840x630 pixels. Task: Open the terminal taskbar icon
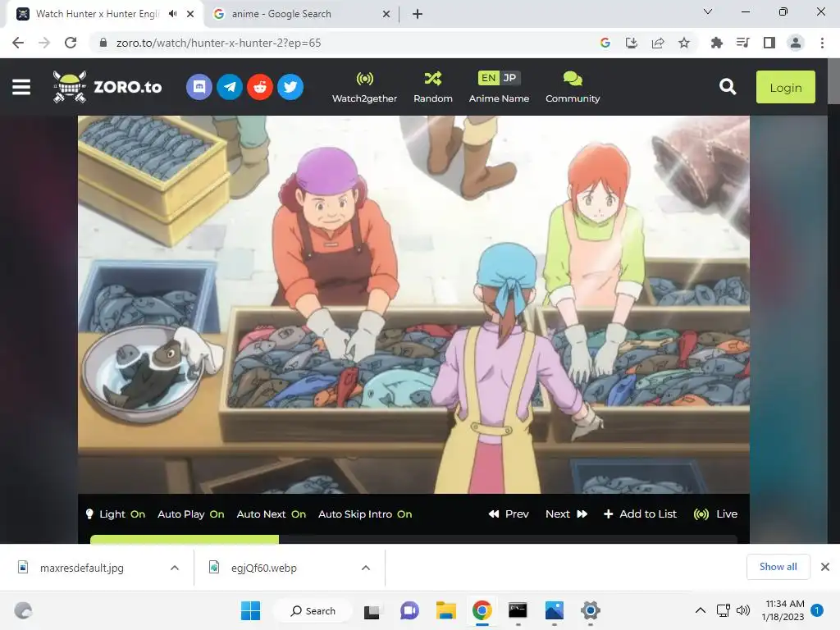[518, 610]
